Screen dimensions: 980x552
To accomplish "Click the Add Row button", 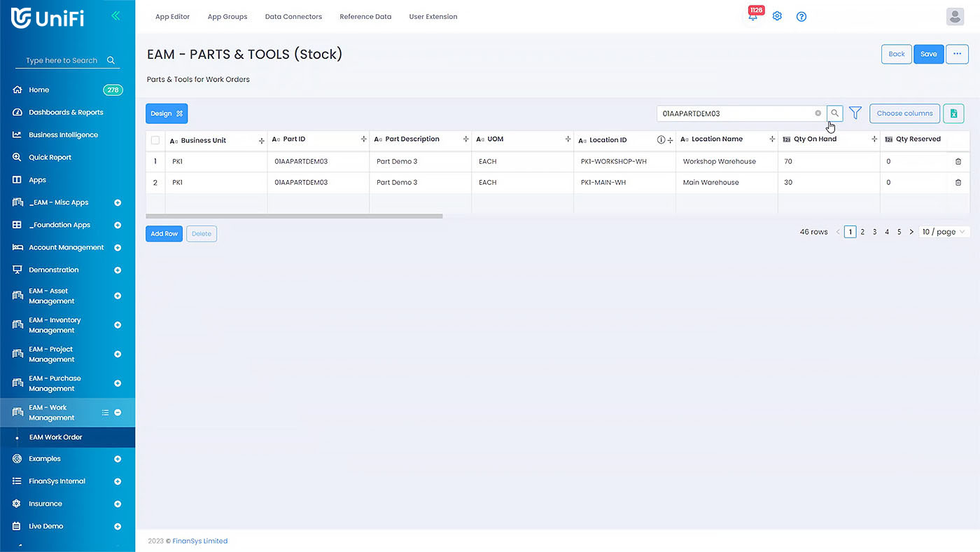I will point(164,234).
